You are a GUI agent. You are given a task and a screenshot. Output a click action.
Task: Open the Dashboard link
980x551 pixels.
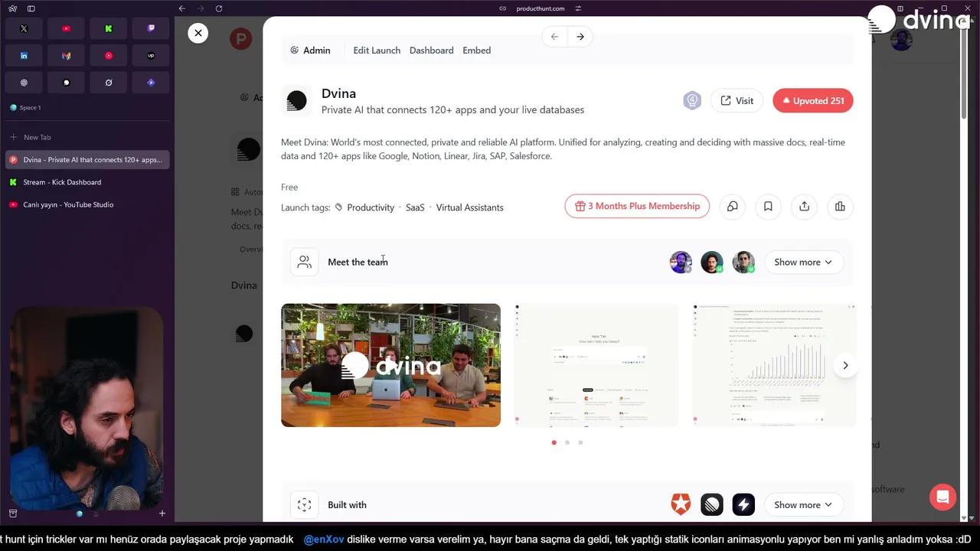coord(431,51)
